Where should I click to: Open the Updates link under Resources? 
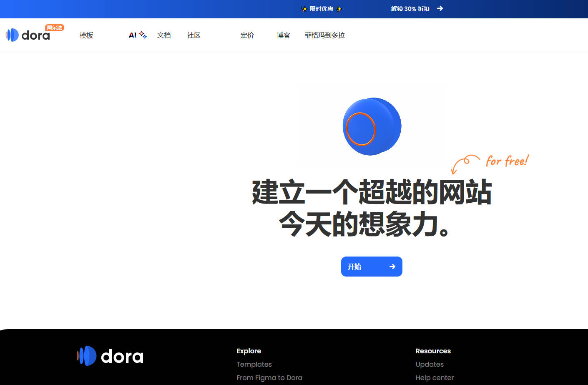(430, 364)
